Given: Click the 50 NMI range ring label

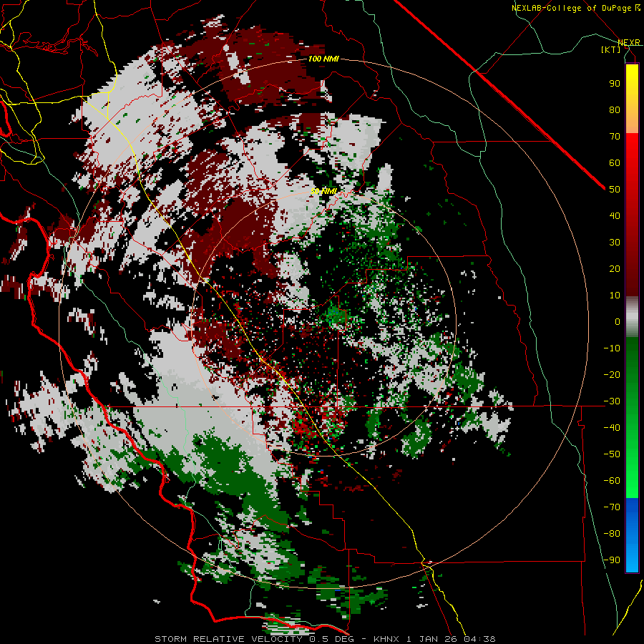Looking at the screenshot, I should 323,191.
